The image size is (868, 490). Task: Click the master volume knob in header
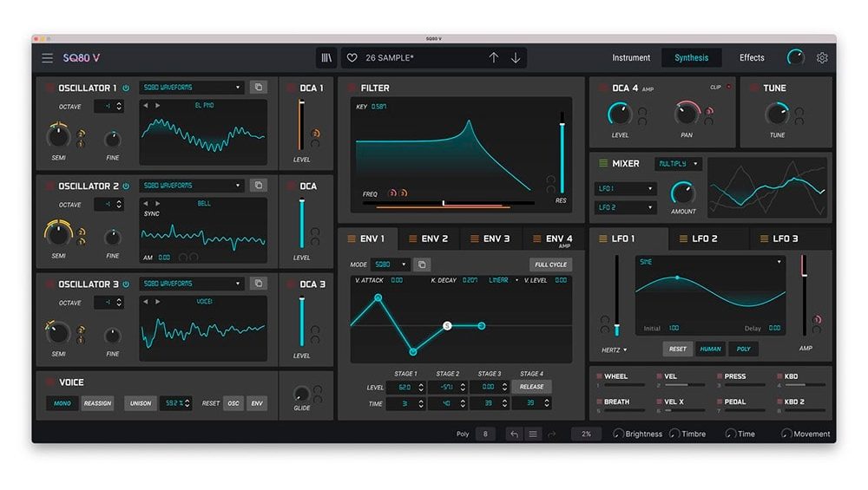[795, 57]
